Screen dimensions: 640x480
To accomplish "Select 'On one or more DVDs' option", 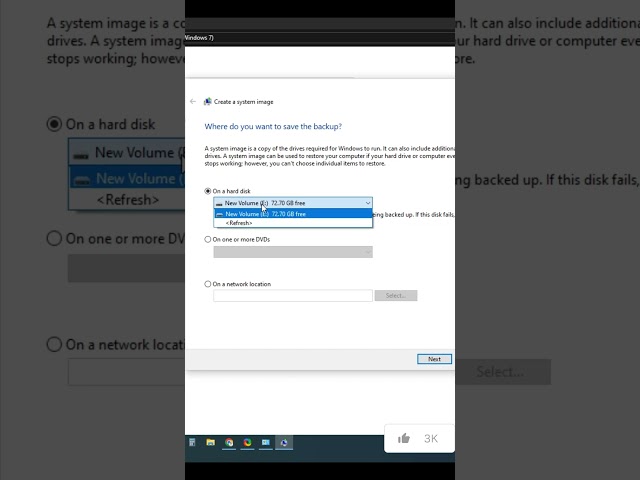I will click(x=208, y=240).
